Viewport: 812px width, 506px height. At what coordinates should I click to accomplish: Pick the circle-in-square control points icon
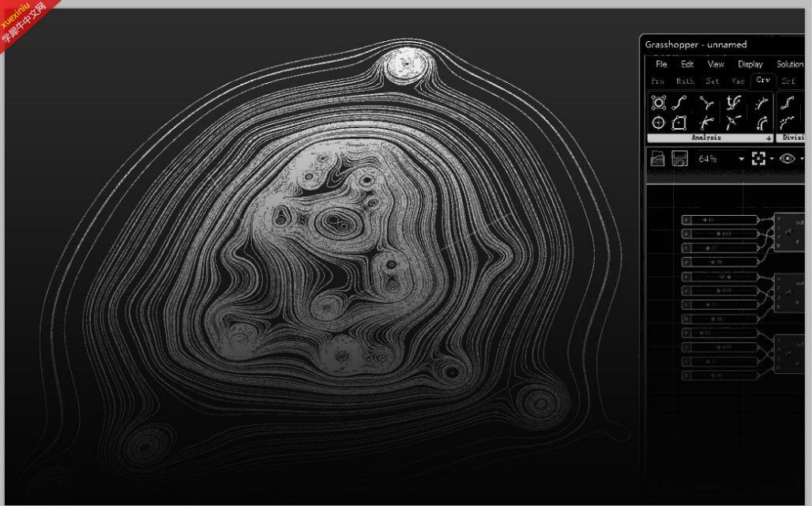tap(658, 103)
